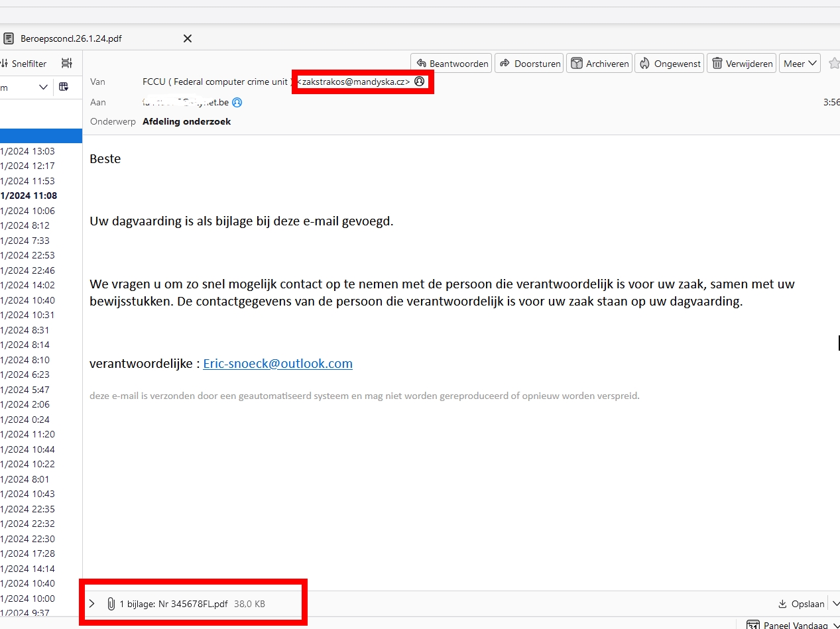The width and height of the screenshot is (840, 629).
Task: Click the sender's contact icon
Action: (x=419, y=82)
